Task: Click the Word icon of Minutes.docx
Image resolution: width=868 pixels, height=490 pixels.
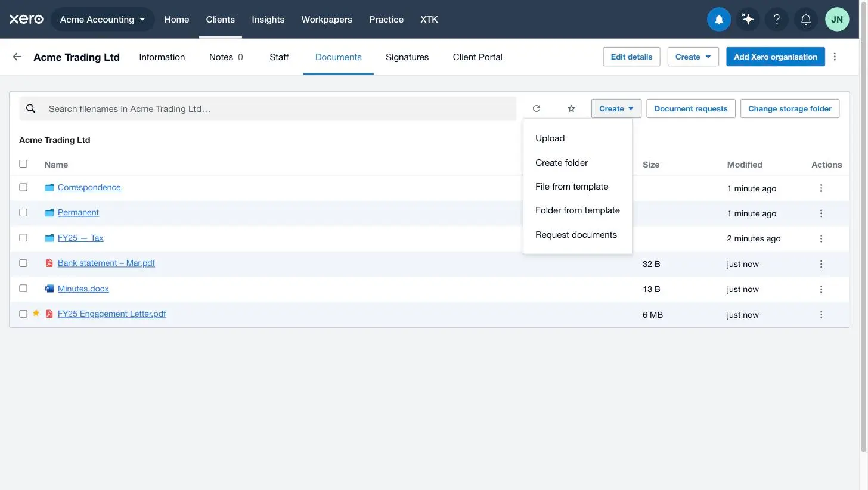Action: click(49, 289)
